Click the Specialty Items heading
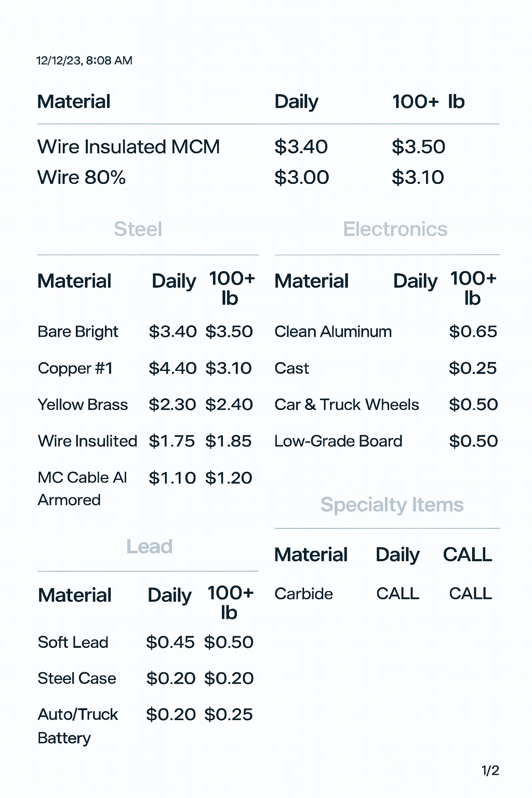Image resolution: width=532 pixels, height=798 pixels. (392, 504)
